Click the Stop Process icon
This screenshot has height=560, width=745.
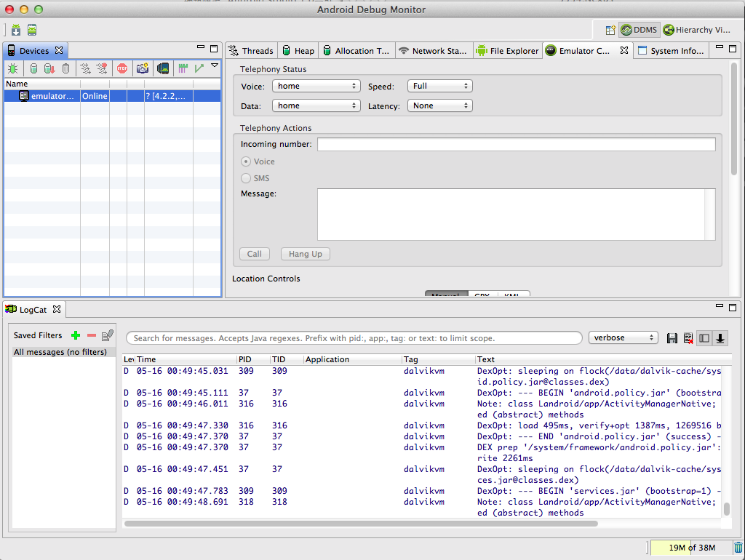(122, 68)
